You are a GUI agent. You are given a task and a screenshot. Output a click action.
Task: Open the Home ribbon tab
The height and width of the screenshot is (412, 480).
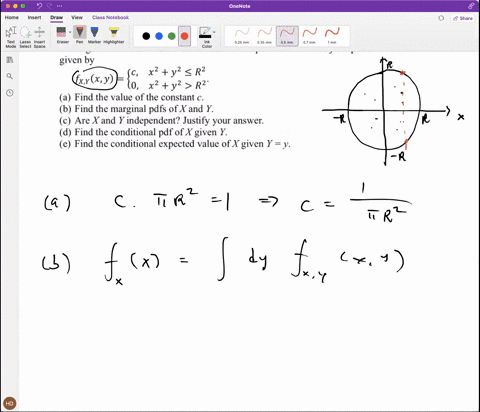(12, 17)
